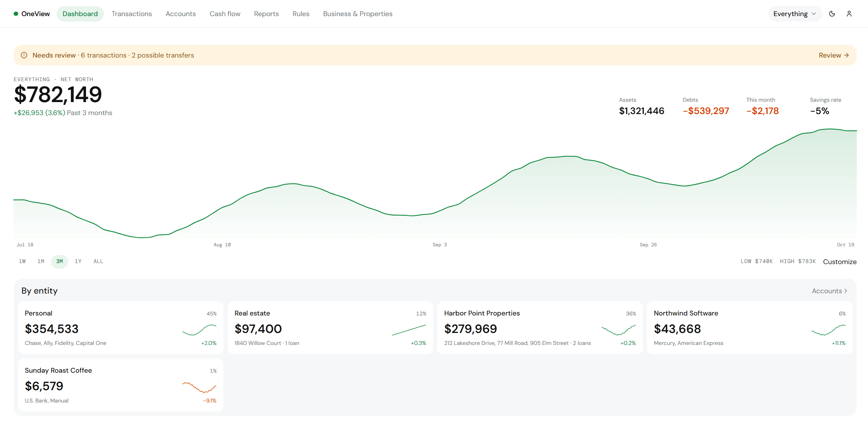Click the $782,149 net worth value
Image resolution: width=868 pixels, height=421 pixels.
click(x=58, y=95)
